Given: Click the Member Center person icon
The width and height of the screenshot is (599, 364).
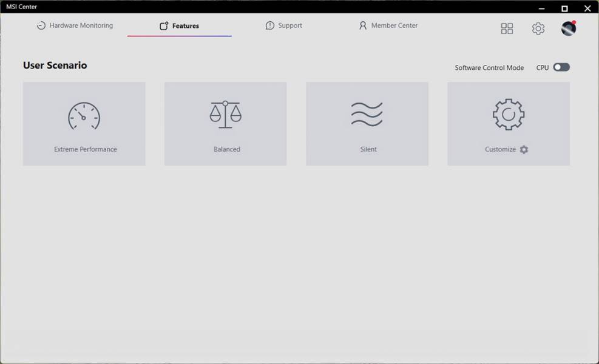Looking at the screenshot, I should coord(362,25).
